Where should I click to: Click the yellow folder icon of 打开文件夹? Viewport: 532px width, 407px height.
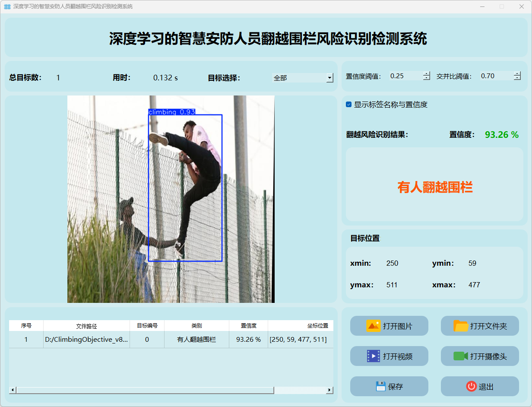(x=461, y=326)
